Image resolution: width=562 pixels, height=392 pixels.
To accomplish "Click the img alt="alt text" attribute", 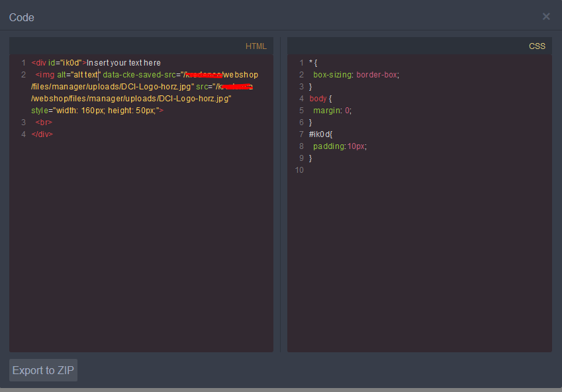I will click(x=79, y=75).
